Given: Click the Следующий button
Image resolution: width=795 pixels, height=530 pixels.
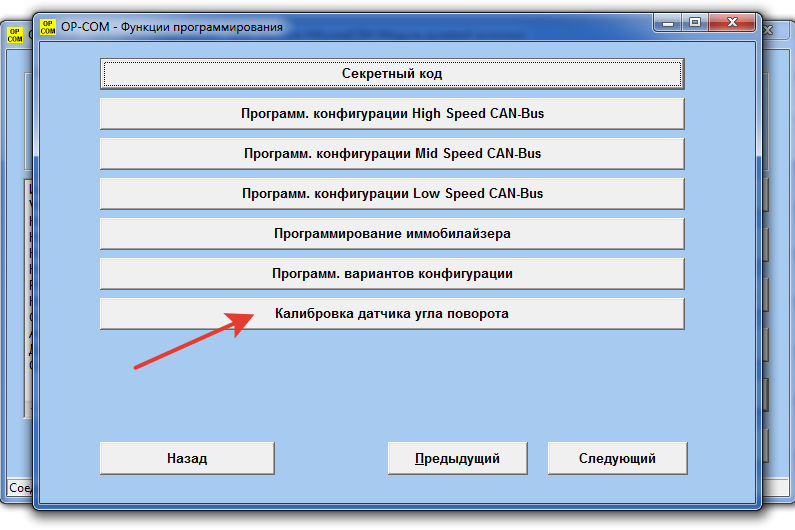Looking at the screenshot, I should tap(617, 458).
